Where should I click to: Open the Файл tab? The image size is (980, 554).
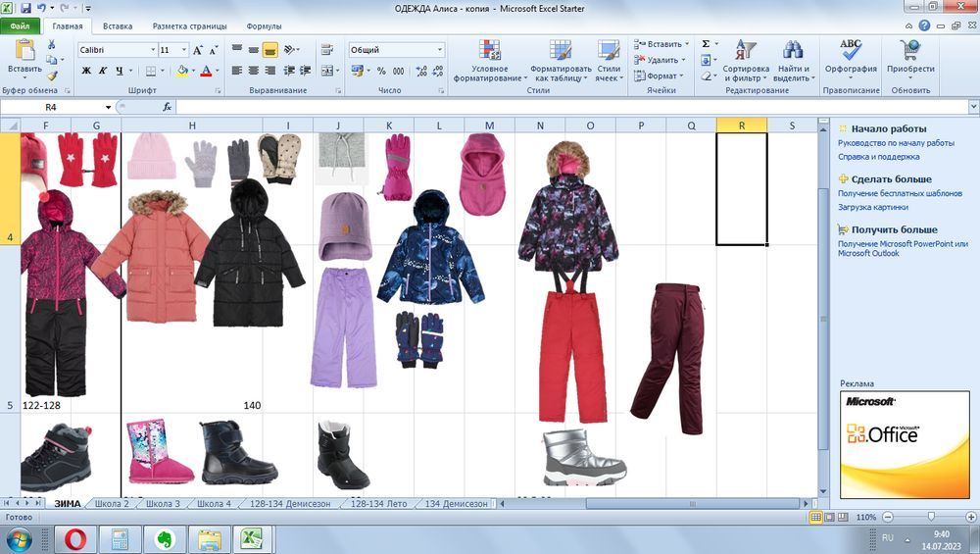(20, 26)
